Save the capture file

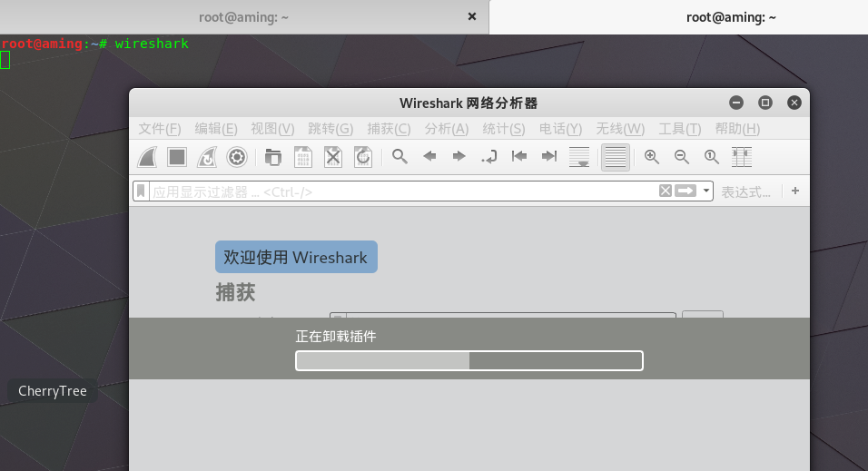(303, 157)
